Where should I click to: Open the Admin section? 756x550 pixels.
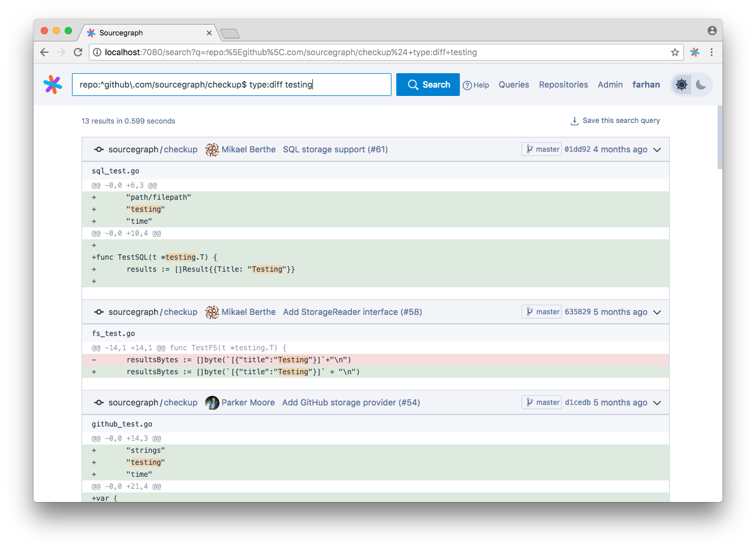(610, 85)
